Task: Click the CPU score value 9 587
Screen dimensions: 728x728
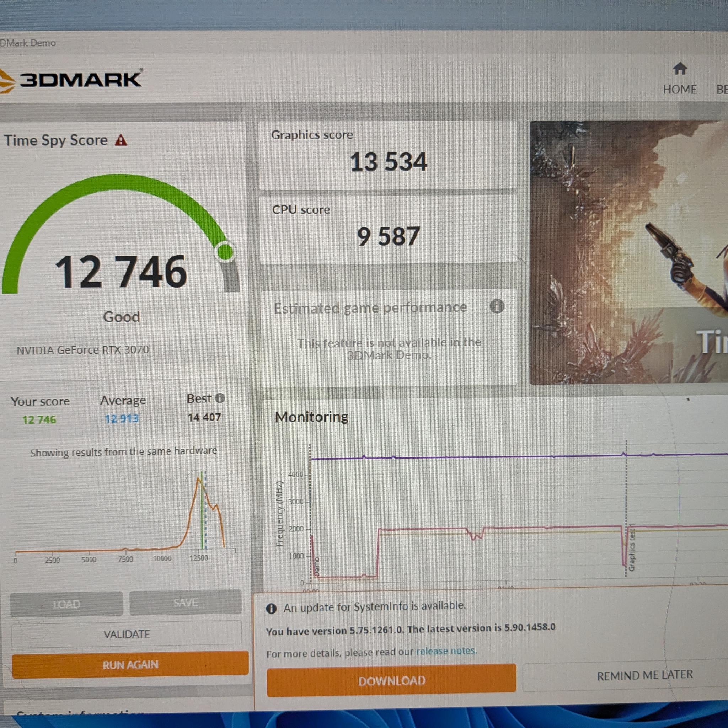Action: coord(388,237)
